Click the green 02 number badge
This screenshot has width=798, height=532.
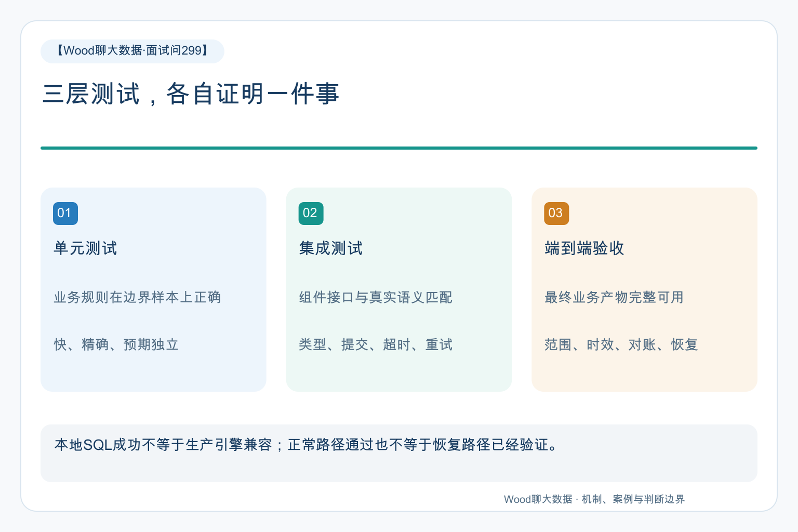coord(311,213)
